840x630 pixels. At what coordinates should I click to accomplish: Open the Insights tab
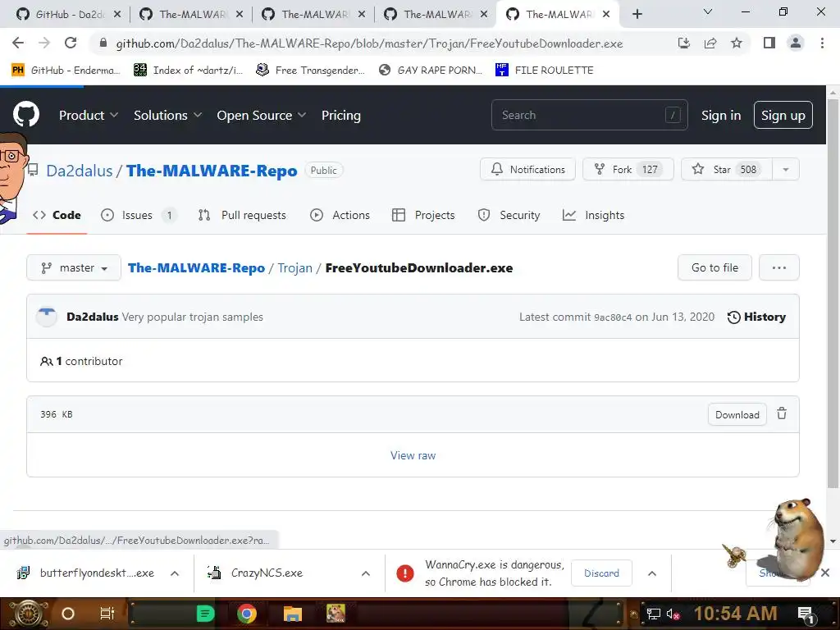(594, 216)
